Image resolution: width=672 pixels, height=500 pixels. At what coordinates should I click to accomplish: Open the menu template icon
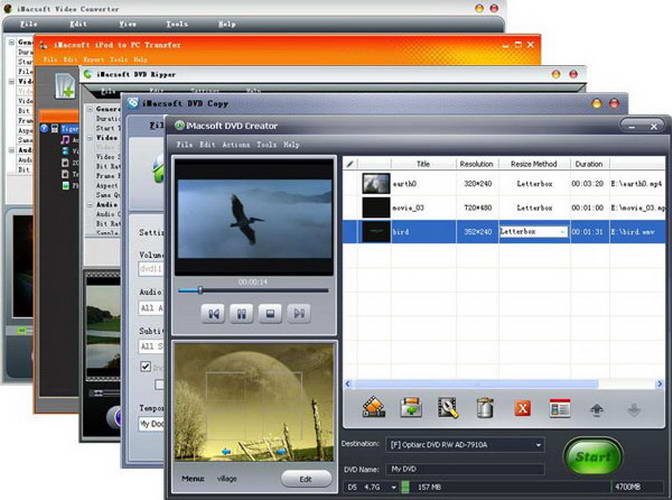[559, 407]
